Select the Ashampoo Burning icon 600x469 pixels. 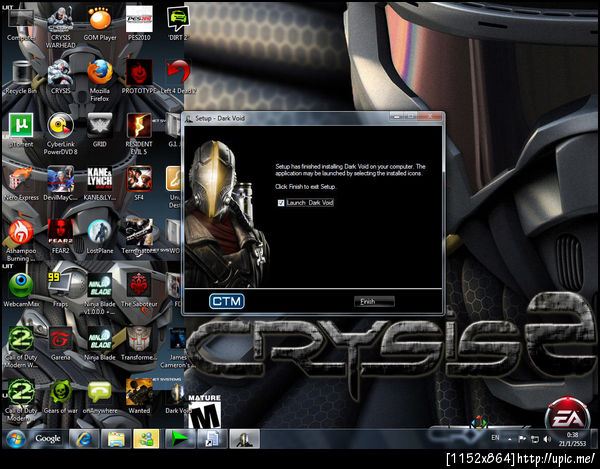(x=21, y=241)
